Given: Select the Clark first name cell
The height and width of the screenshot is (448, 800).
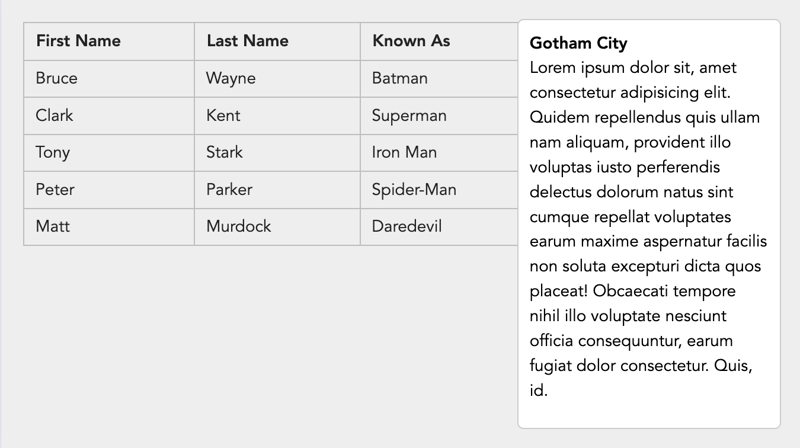Looking at the screenshot, I should coord(109,116).
